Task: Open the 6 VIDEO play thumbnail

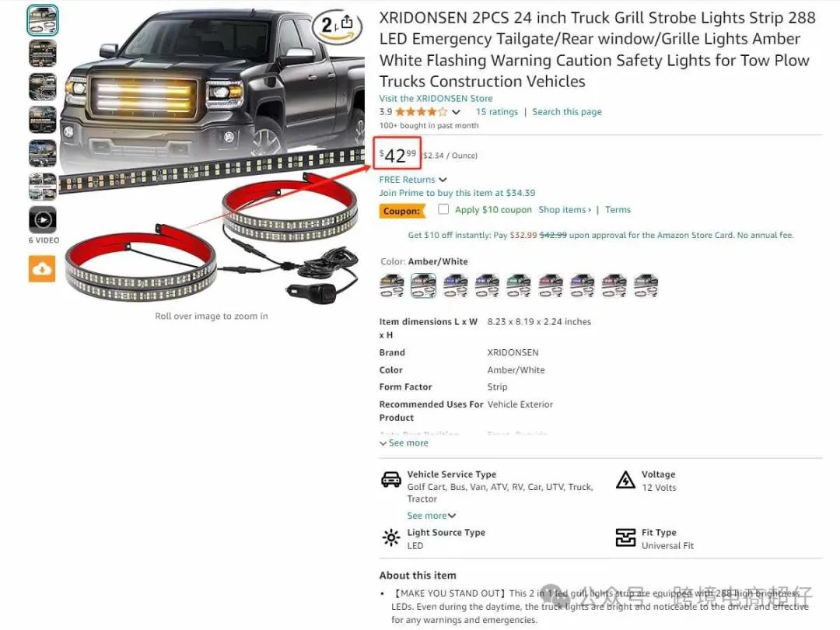Action: 42,219
